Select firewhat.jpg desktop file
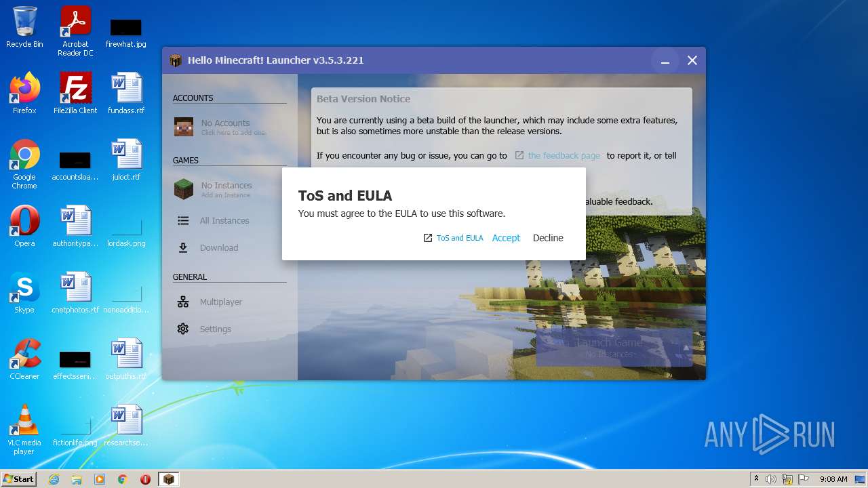Viewport: 868px width, 488px height. coord(126,32)
